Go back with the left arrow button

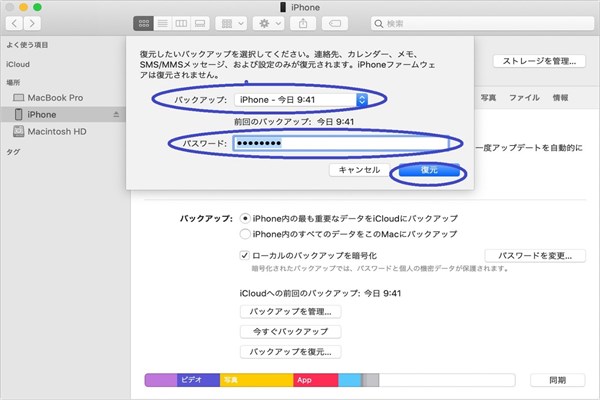pyautogui.click(x=14, y=24)
